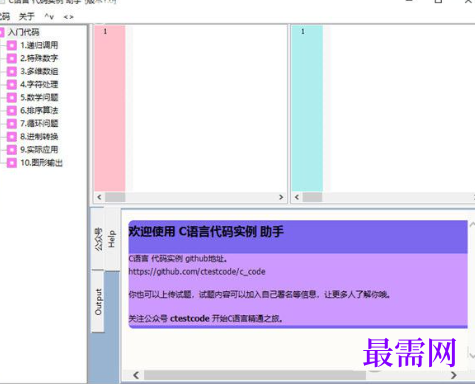Viewport: 475px width, 384px height.
Task: Open the 1.递归调用 tree item
Action: [x=39, y=45]
